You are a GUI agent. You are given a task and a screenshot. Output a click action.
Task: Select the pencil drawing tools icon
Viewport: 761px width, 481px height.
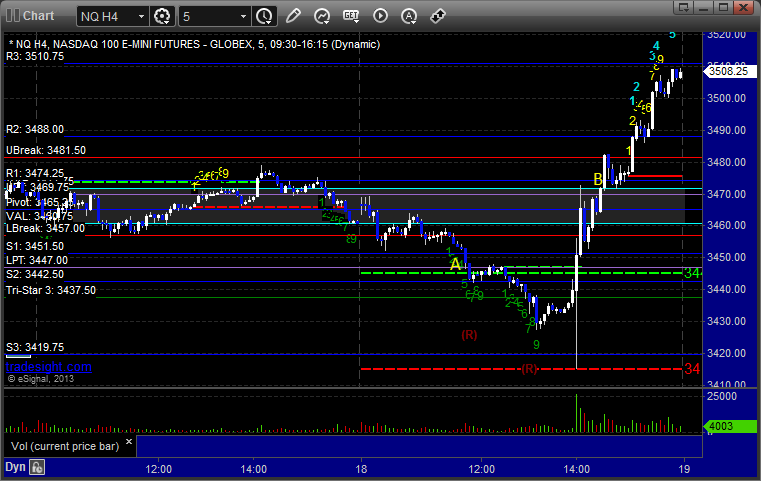tap(293, 16)
